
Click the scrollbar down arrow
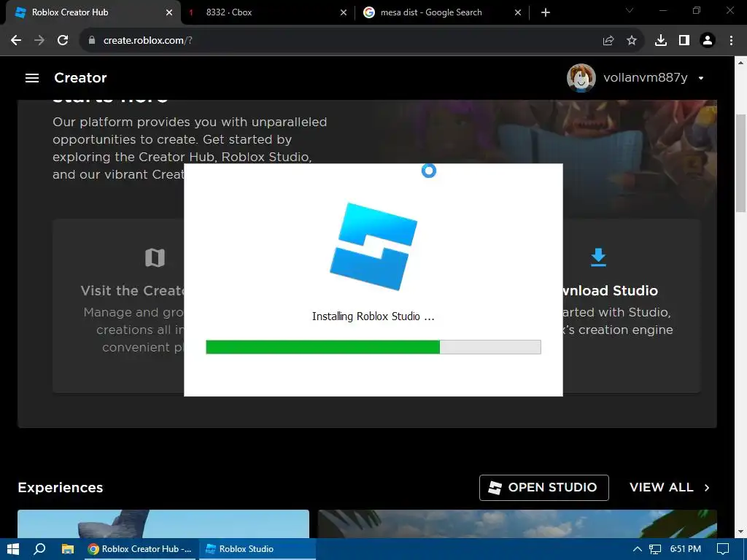741,532
